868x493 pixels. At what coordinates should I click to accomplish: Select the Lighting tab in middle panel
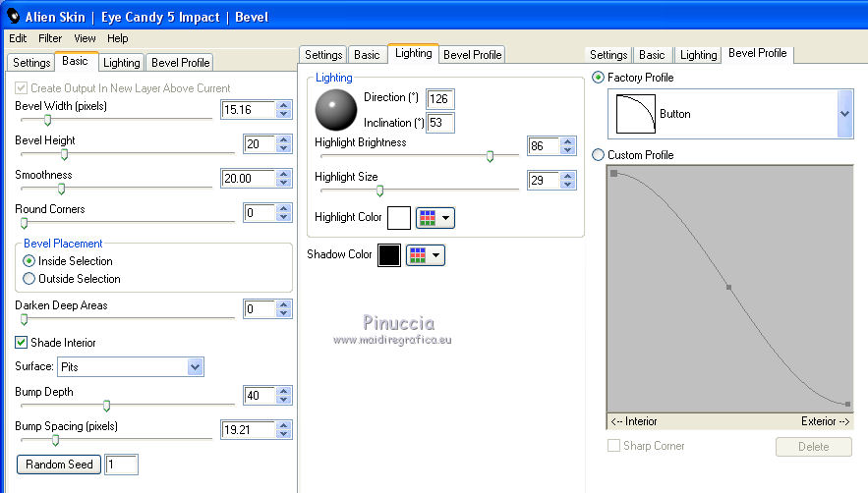pos(414,53)
